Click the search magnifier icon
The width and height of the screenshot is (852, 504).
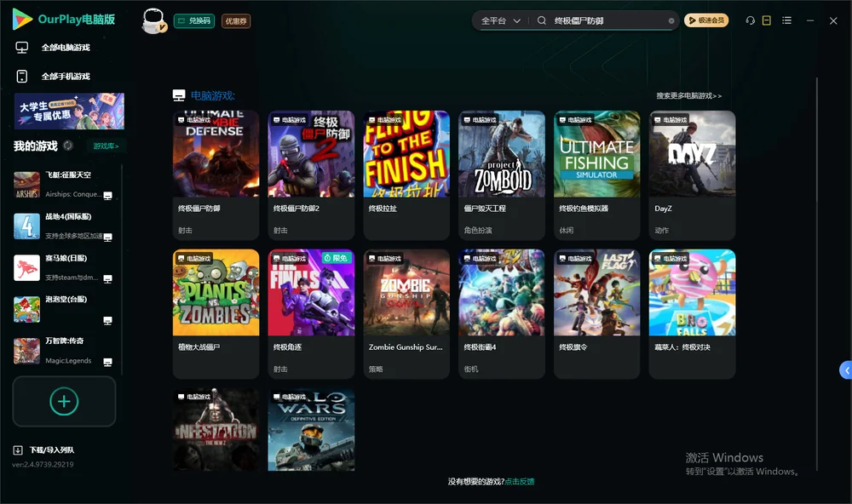pyautogui.click(x=542, y=20)
